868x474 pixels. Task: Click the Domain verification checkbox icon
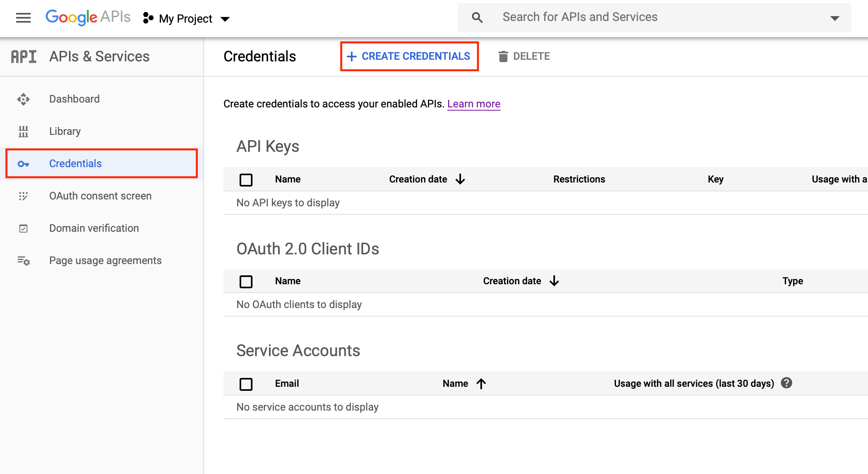click(x=23, y=229)
